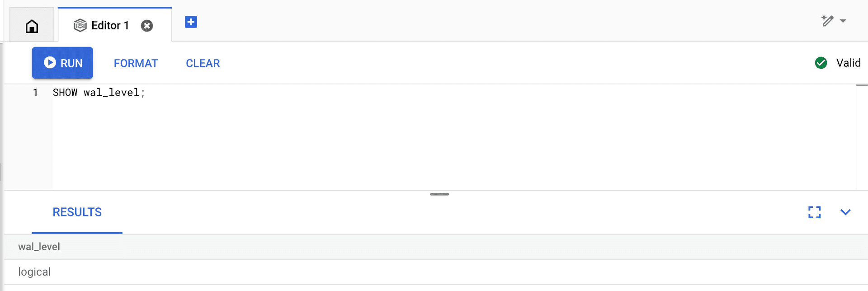868x291 pixels.
Task: Go to the home tab icon
Action: click(32, 26)
